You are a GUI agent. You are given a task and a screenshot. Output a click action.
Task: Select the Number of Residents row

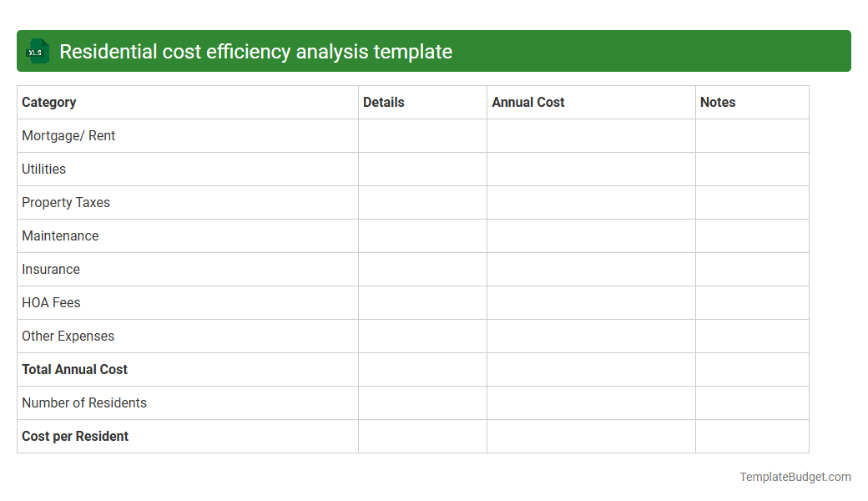[83, 402]
